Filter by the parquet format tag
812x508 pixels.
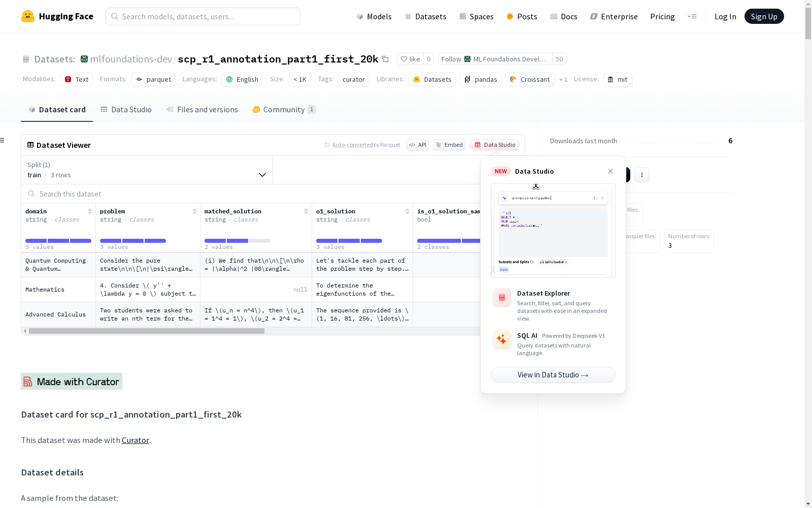tap(153, 79)
